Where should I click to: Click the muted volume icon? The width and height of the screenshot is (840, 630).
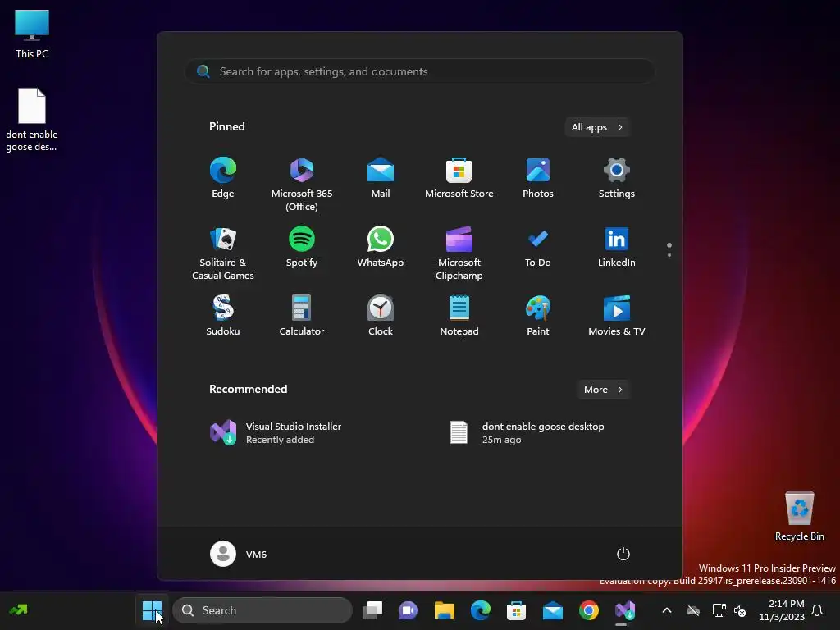(741, 610)
